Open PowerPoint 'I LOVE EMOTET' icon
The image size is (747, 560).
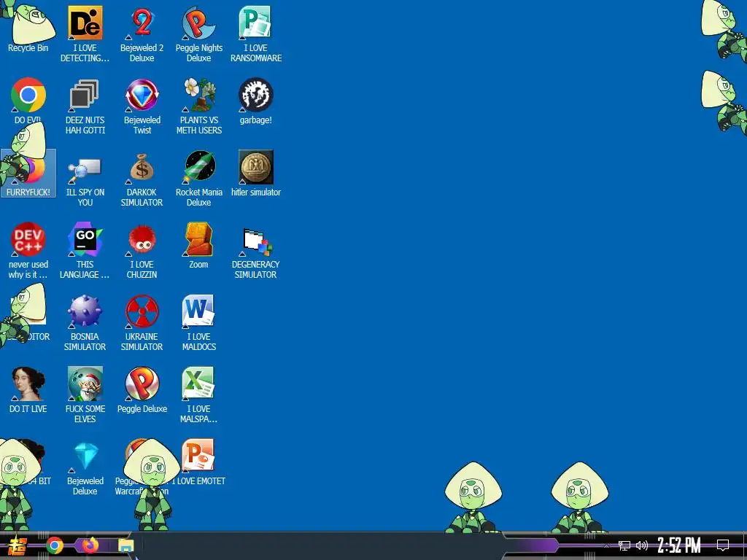pyautogui.click(x=198, y=462)
